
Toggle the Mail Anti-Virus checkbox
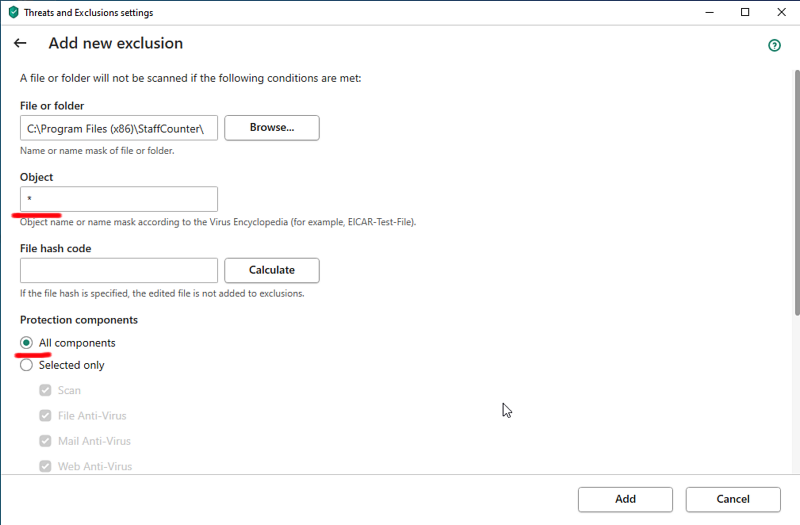[45, 441]
